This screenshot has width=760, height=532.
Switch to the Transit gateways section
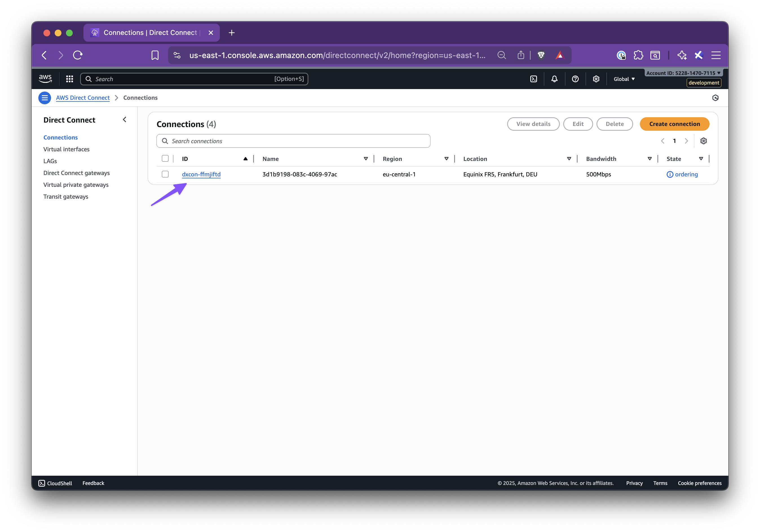65,196
